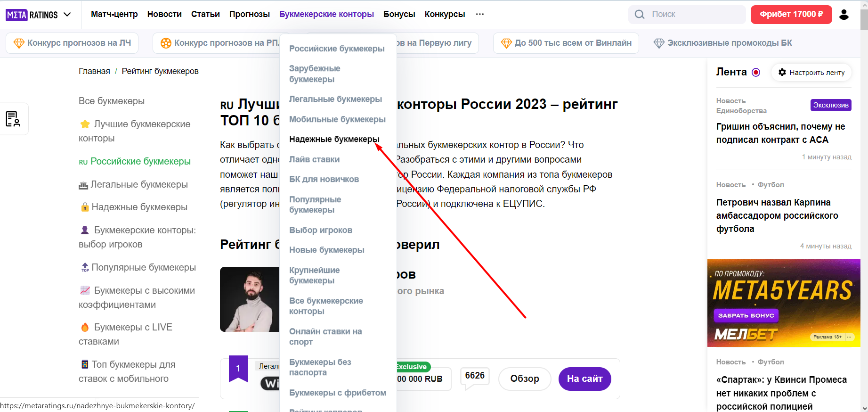Click the bookmaker review side panel icon
Screen dimensions: 868x412
coord(13,119)
